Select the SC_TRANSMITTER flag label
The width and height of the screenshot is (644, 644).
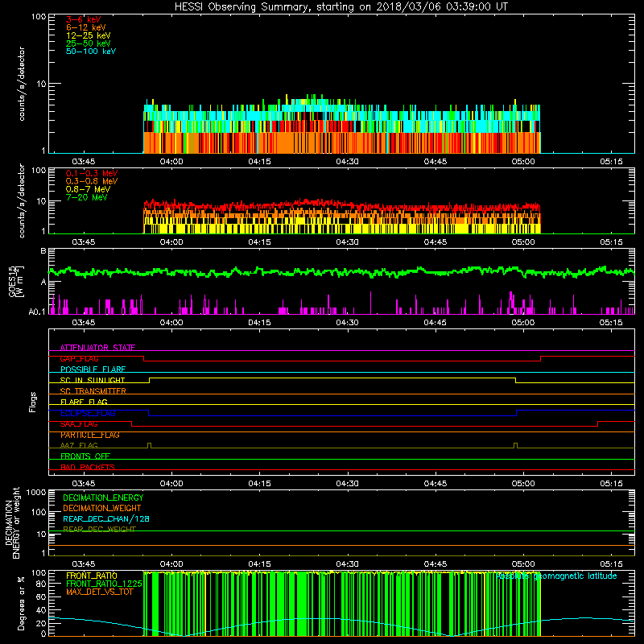coord(93,390)
